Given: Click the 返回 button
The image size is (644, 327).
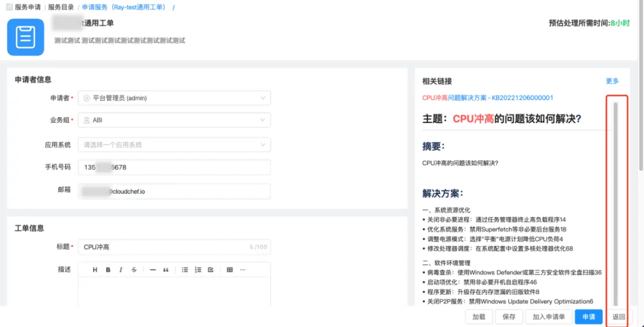Looking at the screenshot, I should (619, 317).
